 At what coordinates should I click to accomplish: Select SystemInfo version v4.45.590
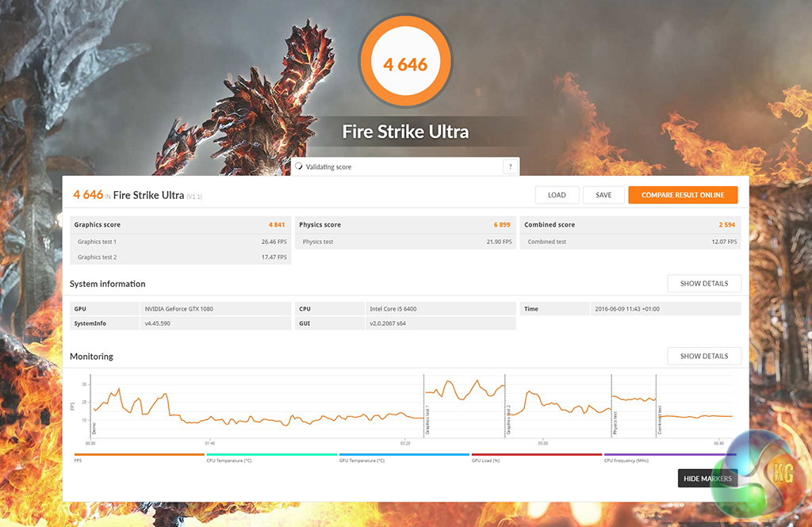tap(158, 323)
